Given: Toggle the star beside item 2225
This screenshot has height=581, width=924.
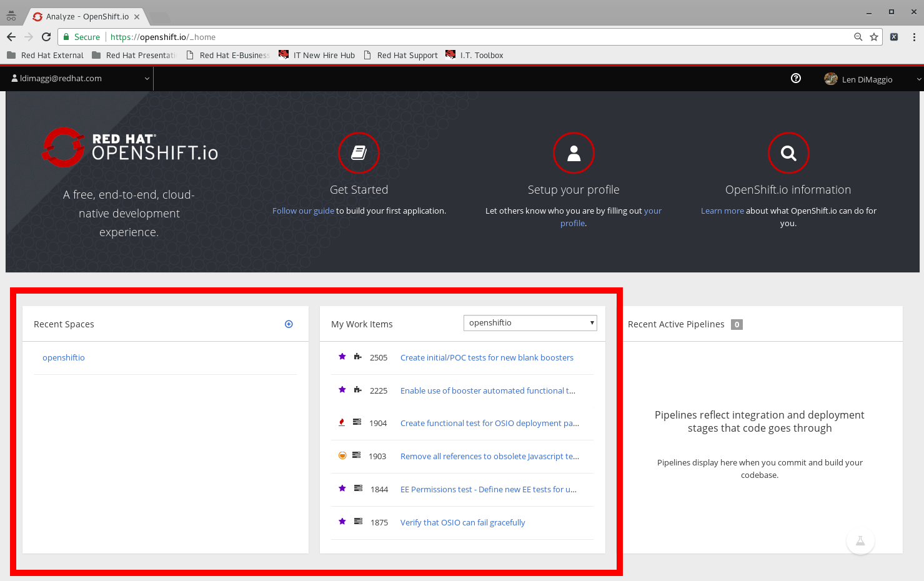Looking at the screenshot, I should point(342,389).
